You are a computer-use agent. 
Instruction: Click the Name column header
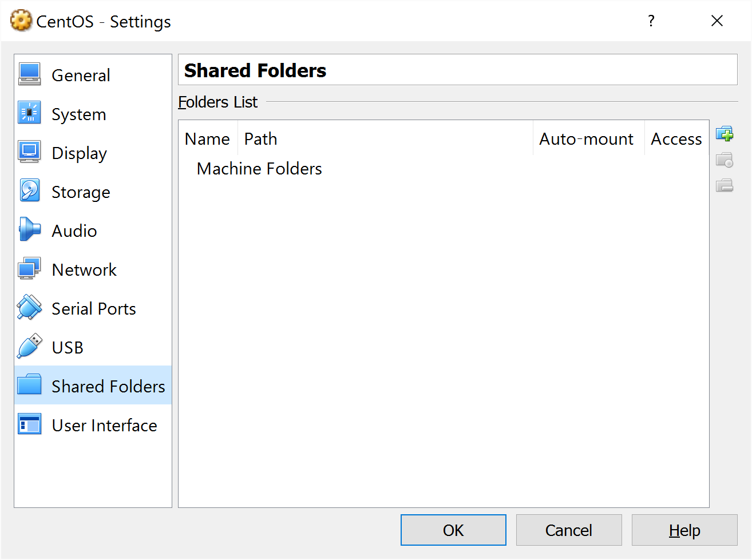tap(207, 139)
